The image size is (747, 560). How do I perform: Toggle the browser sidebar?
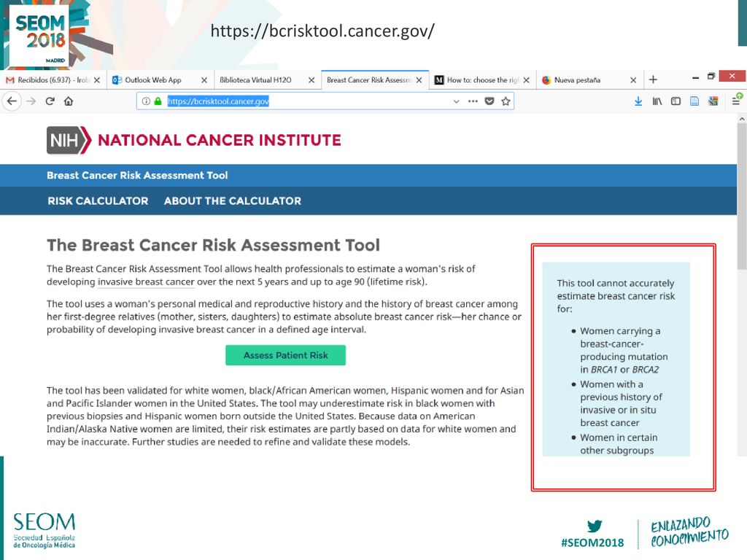[676, 101]
